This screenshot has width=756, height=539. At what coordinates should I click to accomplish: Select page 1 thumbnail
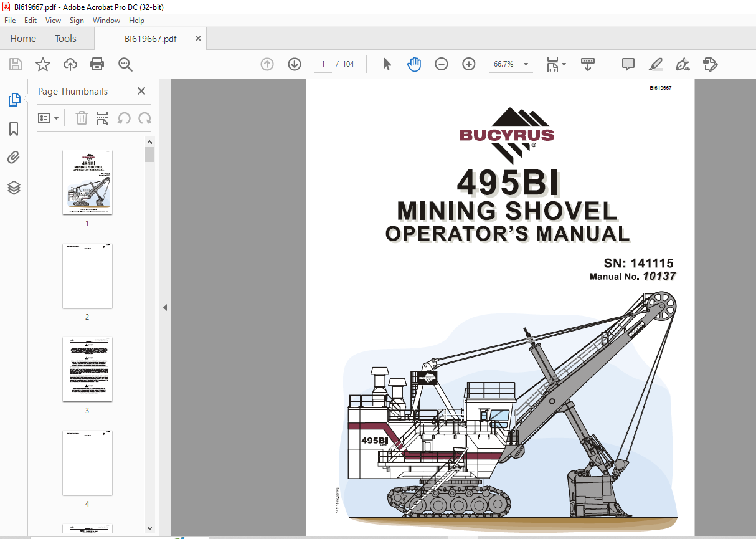click(87, 183)
